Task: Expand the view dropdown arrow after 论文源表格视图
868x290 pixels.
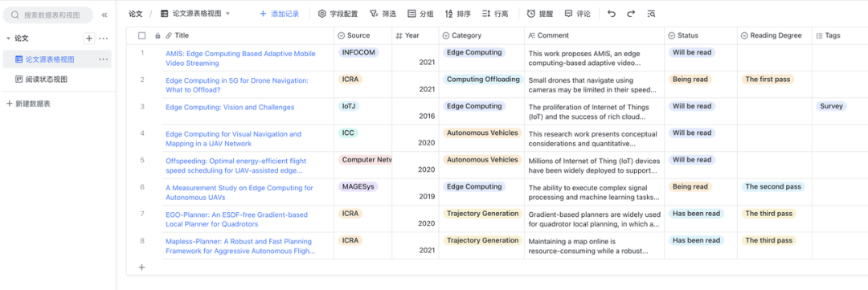Action: pyautogui.click(x=228, y=14)
